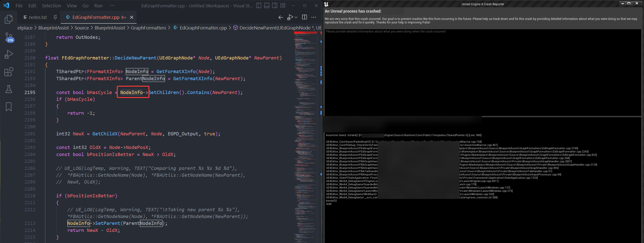This screenshot has width=644, height=243.
Task: Open the Edit menu
Action: (32, 6)
